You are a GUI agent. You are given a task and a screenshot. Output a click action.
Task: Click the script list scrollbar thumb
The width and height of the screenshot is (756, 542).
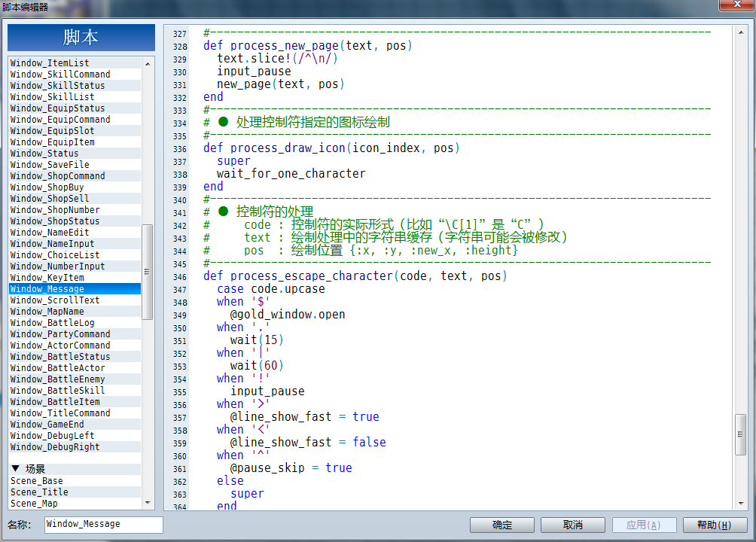[x=147, y=272]
